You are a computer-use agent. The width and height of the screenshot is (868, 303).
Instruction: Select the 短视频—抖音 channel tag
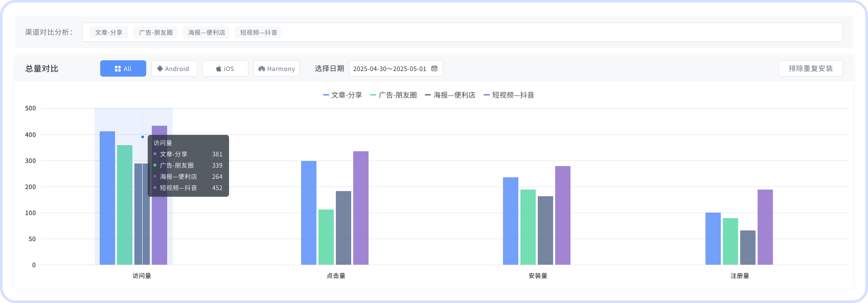(x=259, y=32)
